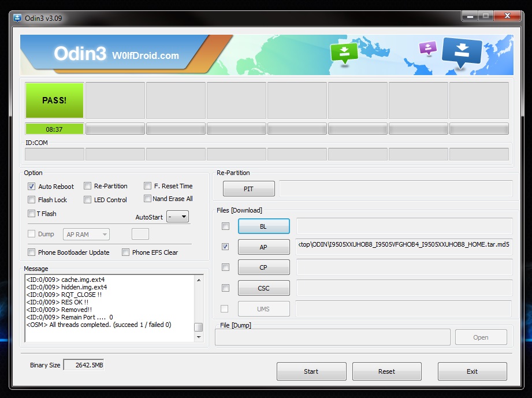
Task: Click the 'Removed!!' log line
Action: [x=59, y=310]
